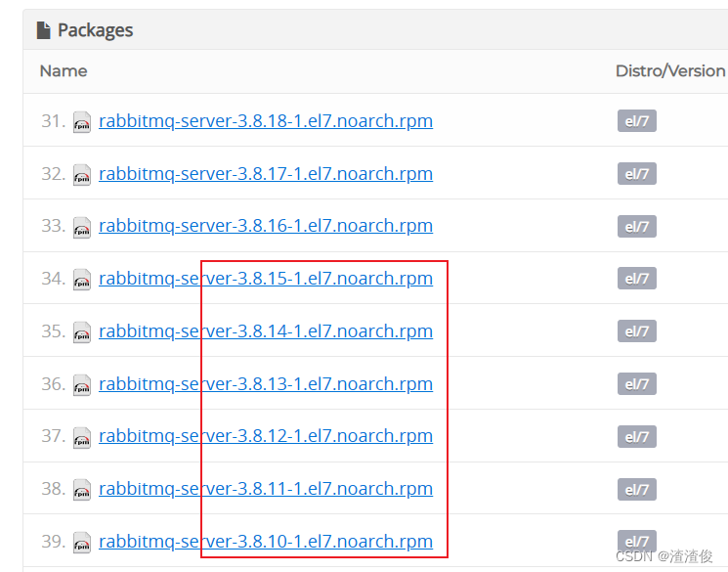The height and width of the screenshot is (572, 728).
Task: Click the rpm file icon in row 39
Action: click(82, 543)
